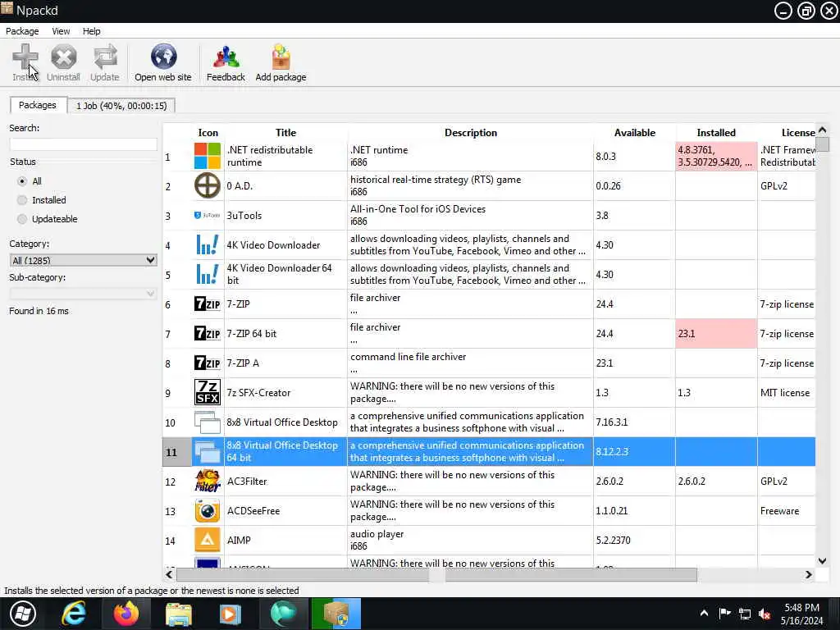840x630 pixels.
Task: Open File Explorer from the taskbar
Action: [x=178, y=614]
